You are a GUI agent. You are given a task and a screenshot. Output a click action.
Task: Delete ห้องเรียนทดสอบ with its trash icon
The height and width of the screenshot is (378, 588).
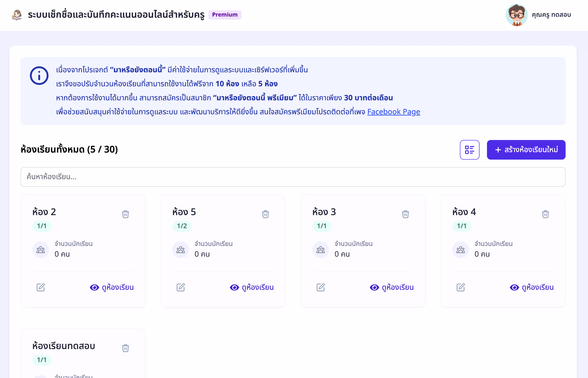click(x=125, y=348)
